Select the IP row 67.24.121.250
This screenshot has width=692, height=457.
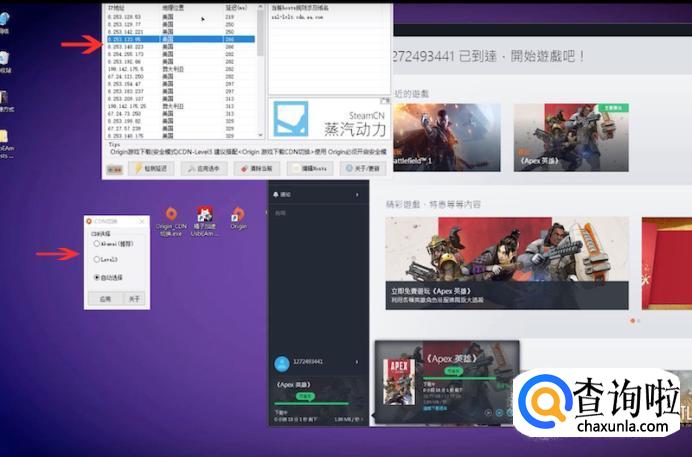point(181,77)
